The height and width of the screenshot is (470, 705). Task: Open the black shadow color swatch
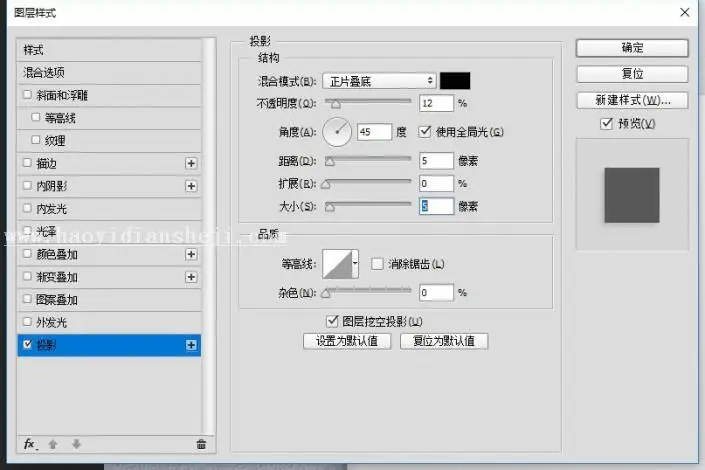pyautogui.click(x=455, y=81)
